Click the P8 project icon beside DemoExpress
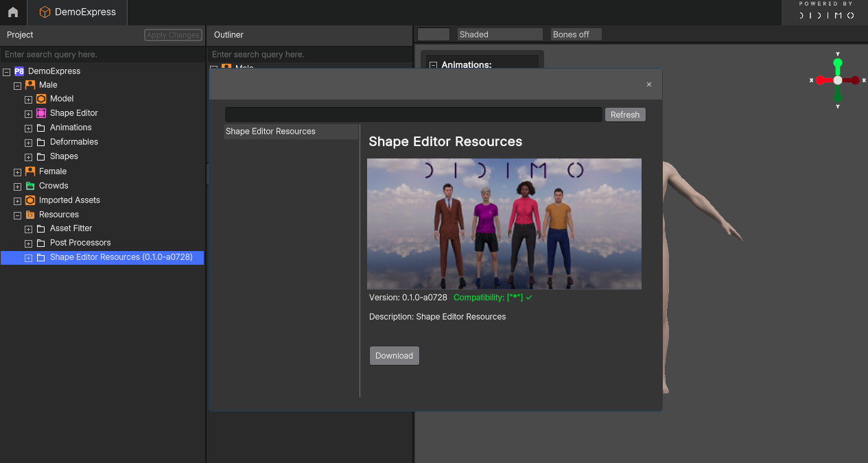This screenshot has height=463, width=868. coord(19,71)
